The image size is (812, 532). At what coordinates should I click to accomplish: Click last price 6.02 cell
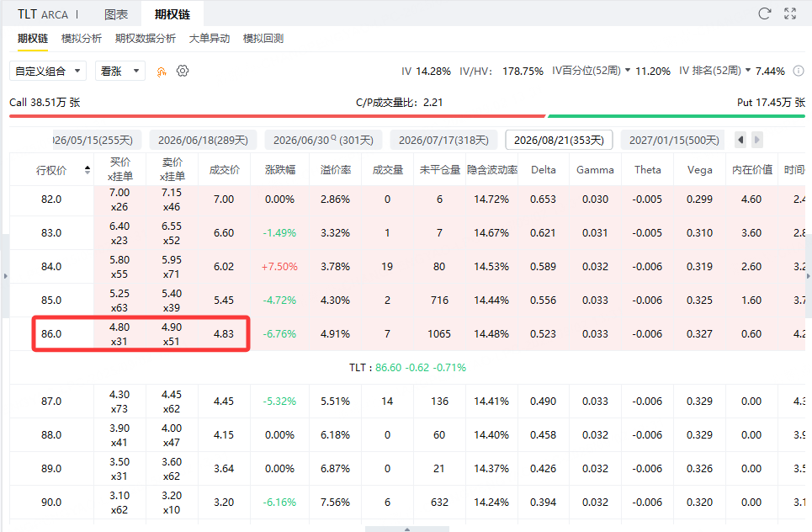coord(224,267)
